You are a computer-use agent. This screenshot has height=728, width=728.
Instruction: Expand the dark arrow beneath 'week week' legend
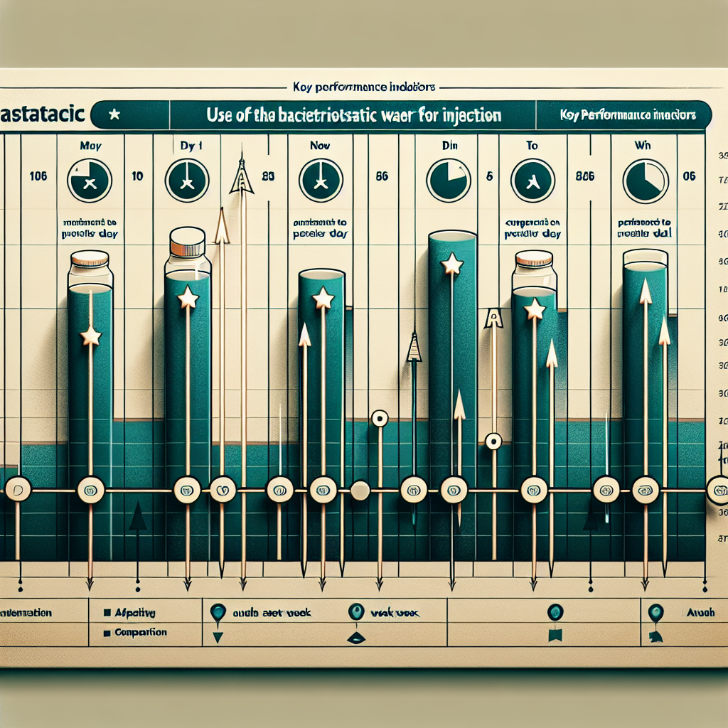(355, 636)
